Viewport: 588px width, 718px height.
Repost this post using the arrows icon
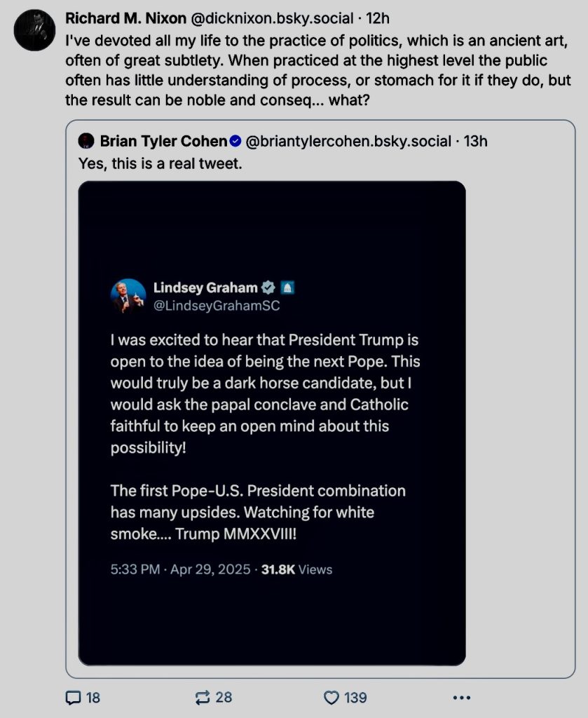pyautogui.click(x=203, y=697)
